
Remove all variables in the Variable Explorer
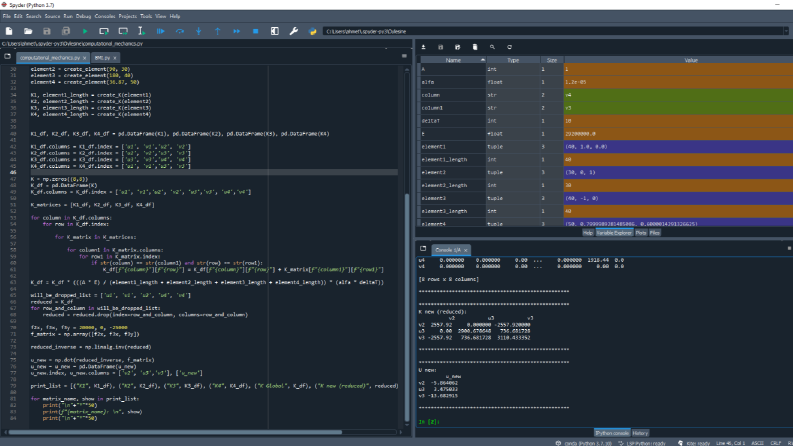(475, 47)
